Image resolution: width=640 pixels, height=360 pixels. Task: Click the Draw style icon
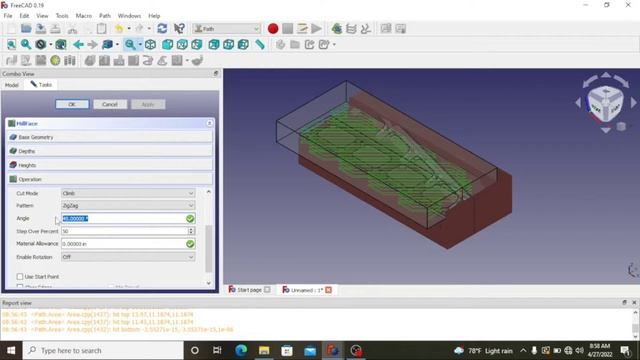41,44
